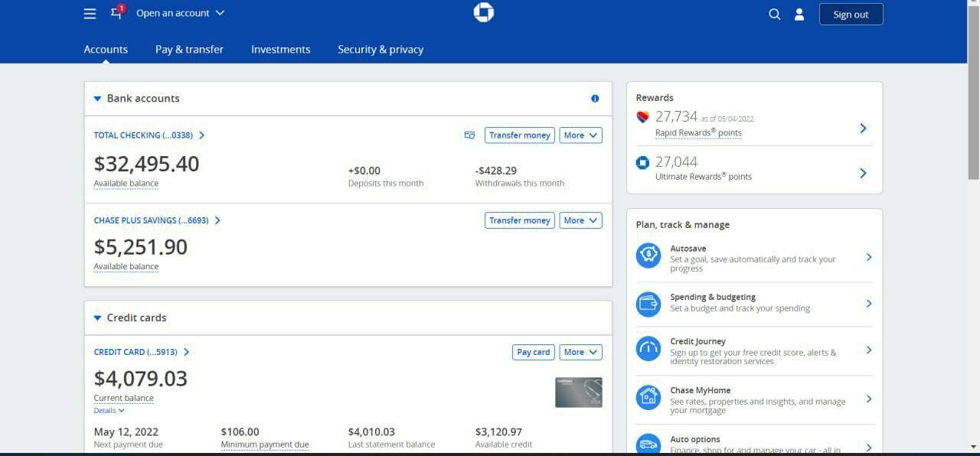Click the Minimum payment due label
This screenshot has width=980, height=456.
265,445
